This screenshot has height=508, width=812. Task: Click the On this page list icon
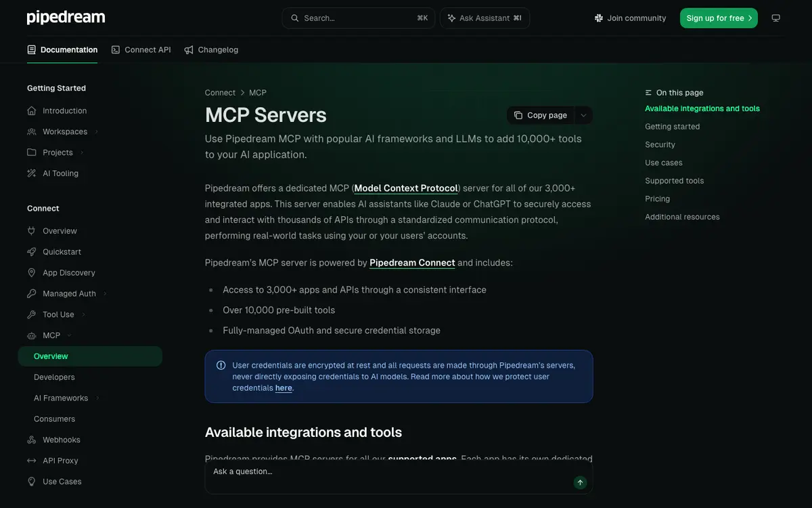click(x=649, y=93)
